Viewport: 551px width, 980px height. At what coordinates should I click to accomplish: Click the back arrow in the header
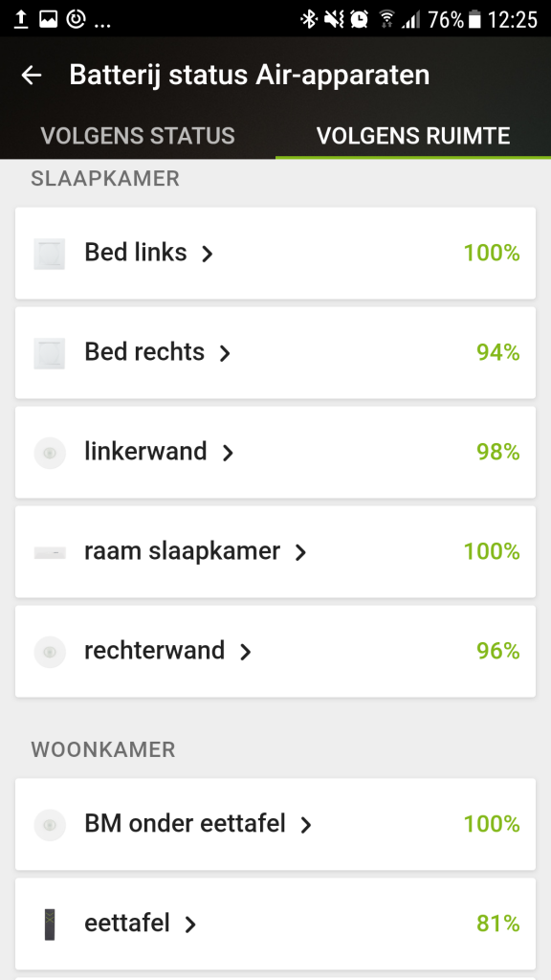point(32,75)
